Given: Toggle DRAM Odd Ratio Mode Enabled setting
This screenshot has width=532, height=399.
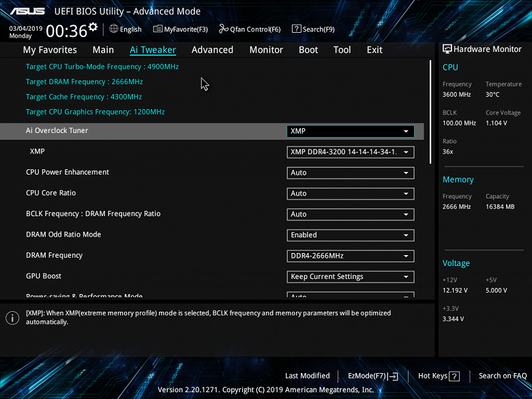Looking at the screenshot, I should pos(351,235).
